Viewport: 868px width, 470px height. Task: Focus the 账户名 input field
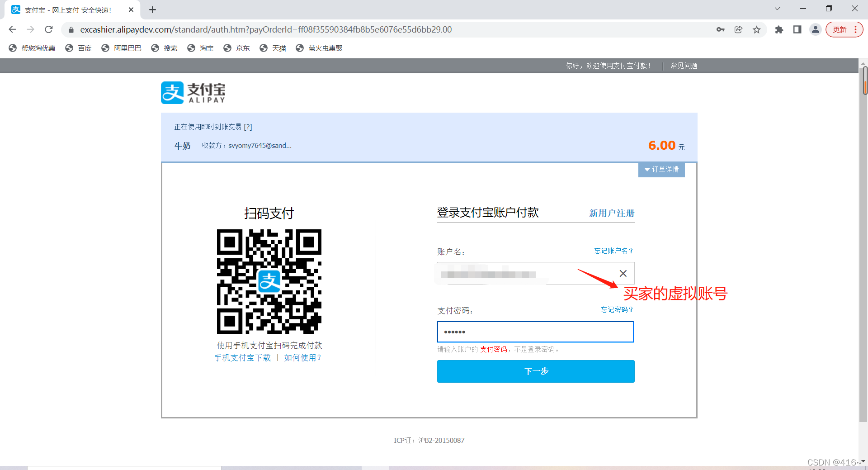(536, 273)
